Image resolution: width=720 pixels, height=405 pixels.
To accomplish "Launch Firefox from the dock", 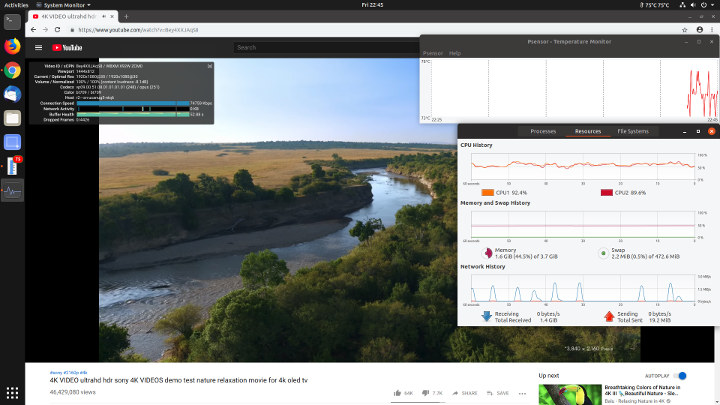I will point(12,46).
